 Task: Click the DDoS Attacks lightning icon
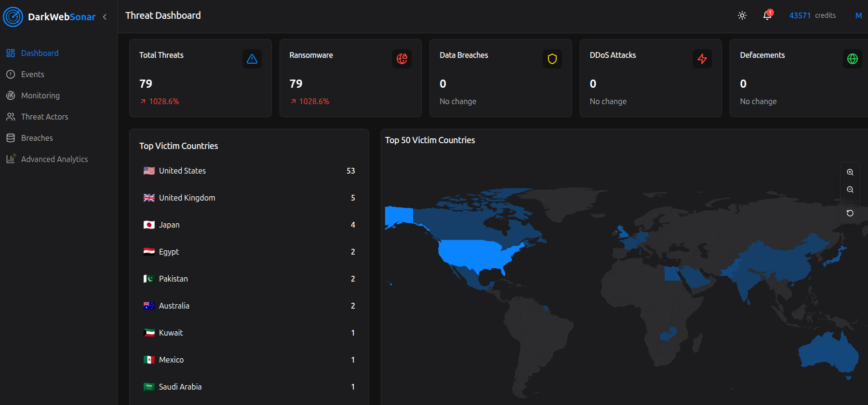click(702, 59)
